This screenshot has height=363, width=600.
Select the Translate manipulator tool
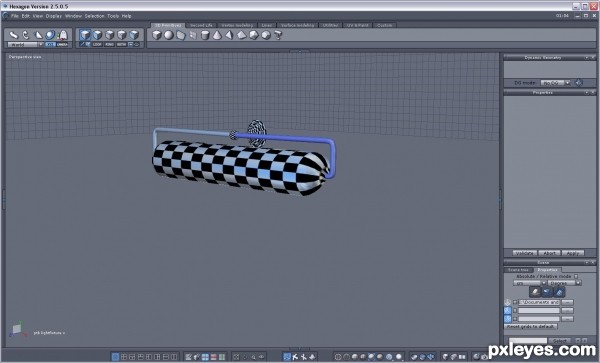(x=14, y=35)
